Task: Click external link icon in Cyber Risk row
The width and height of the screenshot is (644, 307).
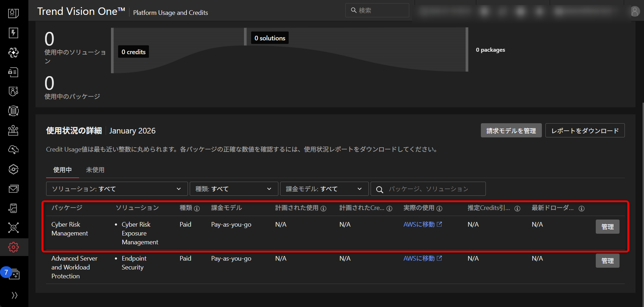Action: [439, 224]
